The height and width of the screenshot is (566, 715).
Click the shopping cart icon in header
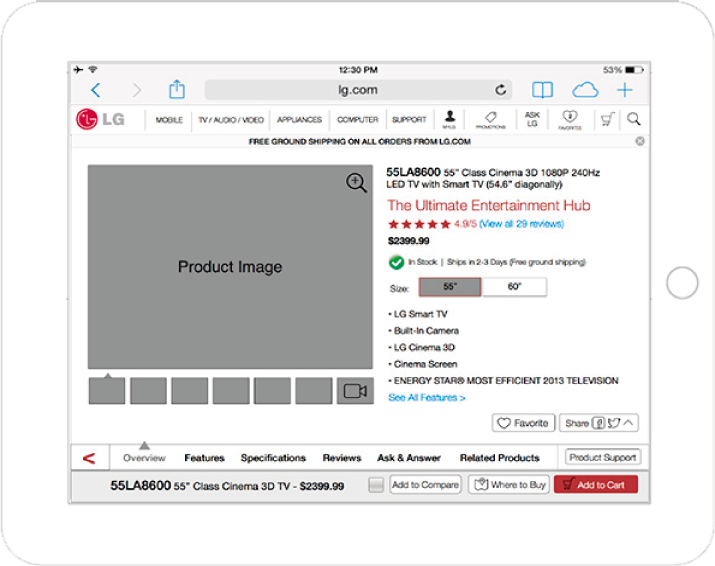(606, 119)
